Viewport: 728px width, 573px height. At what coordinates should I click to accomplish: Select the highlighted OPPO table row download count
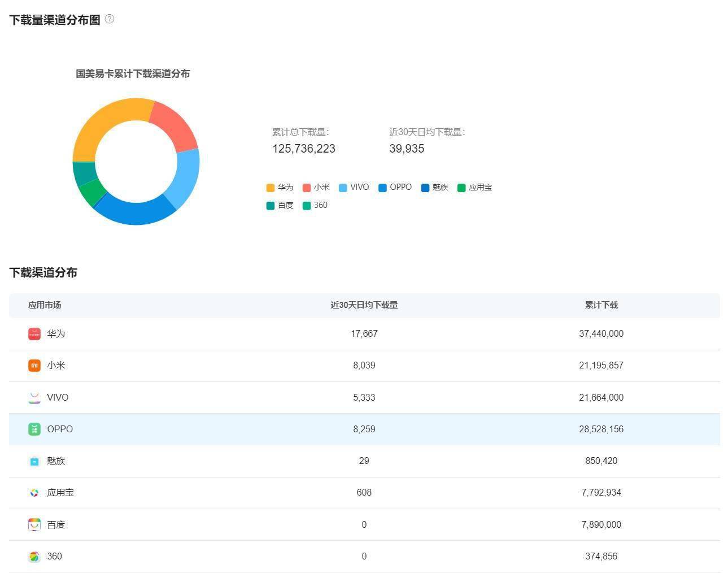coord(601,429)
